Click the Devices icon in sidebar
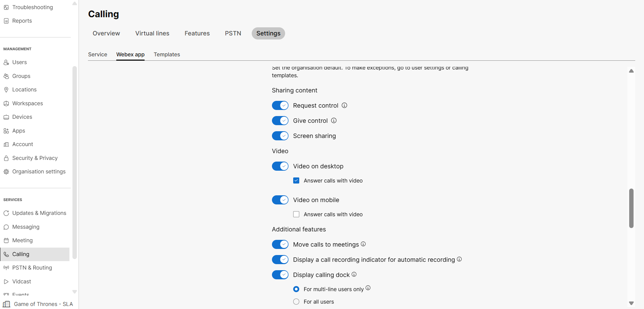 pyautogui.click(x=6, y=117)
